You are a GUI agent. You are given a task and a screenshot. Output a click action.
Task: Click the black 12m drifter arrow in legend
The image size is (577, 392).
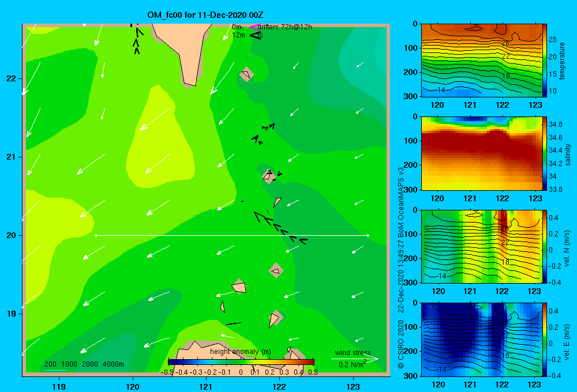click(x=255, y=35)
